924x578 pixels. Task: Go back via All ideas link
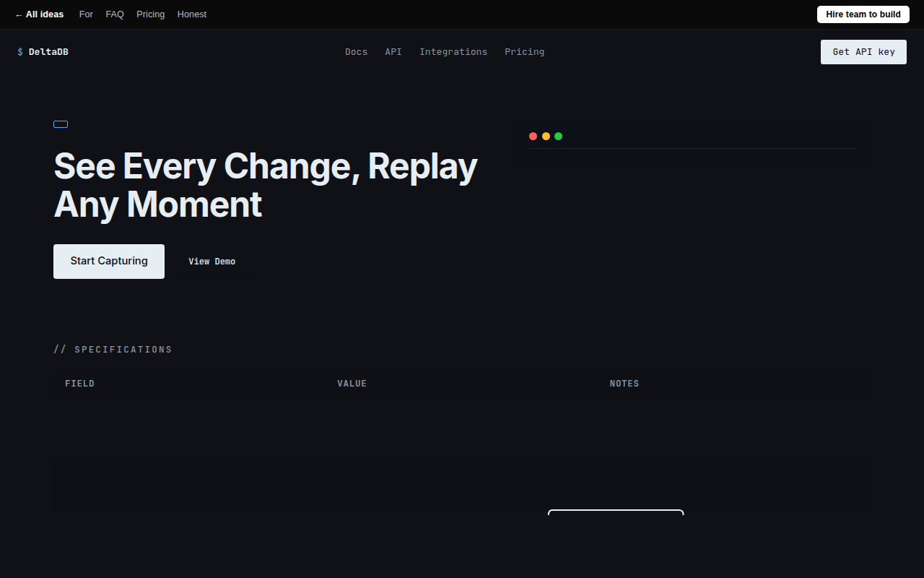tap(39, 14)
